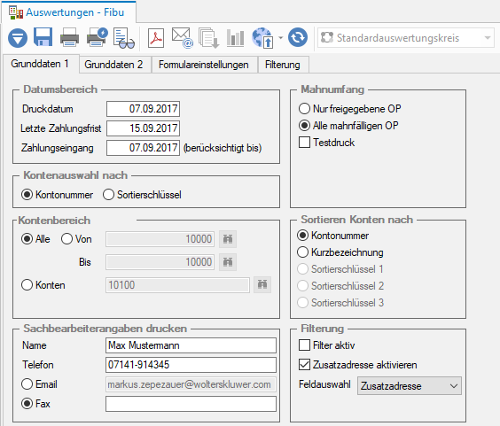The width and height of the screenshot is (500, 426).
Task: Click the Konten field showing 10100
Action: pyautogui.click(x=177, y=285)
